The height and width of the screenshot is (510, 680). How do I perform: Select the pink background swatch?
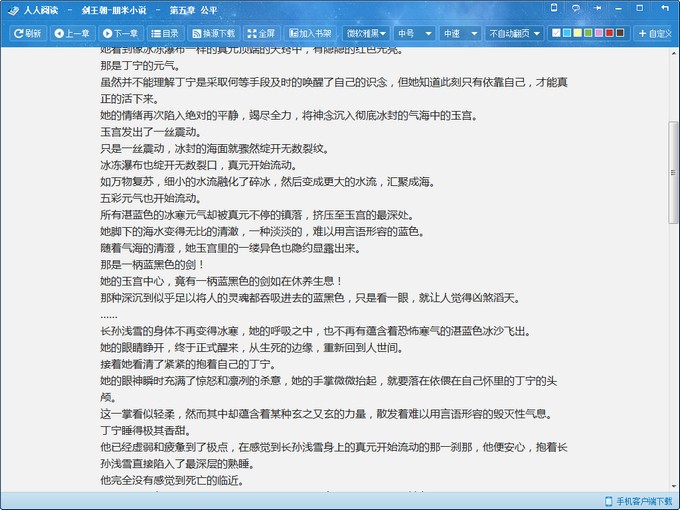point(599,33)
